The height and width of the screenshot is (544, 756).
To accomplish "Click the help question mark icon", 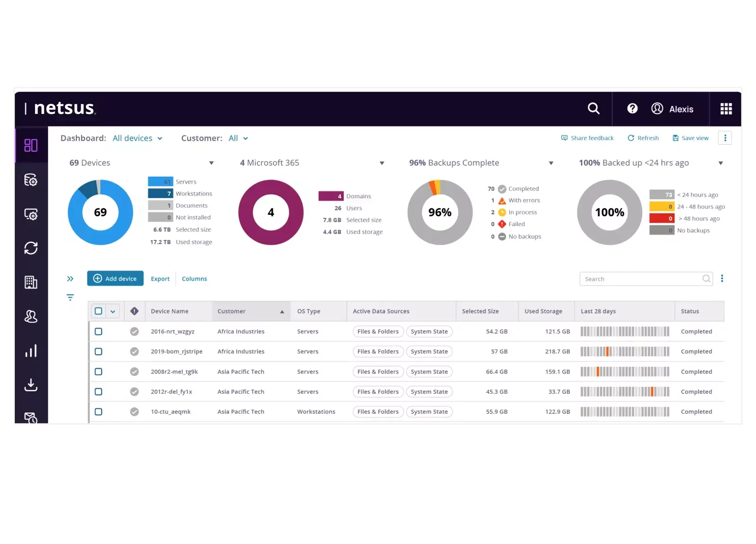I will (x=632, y=109).
